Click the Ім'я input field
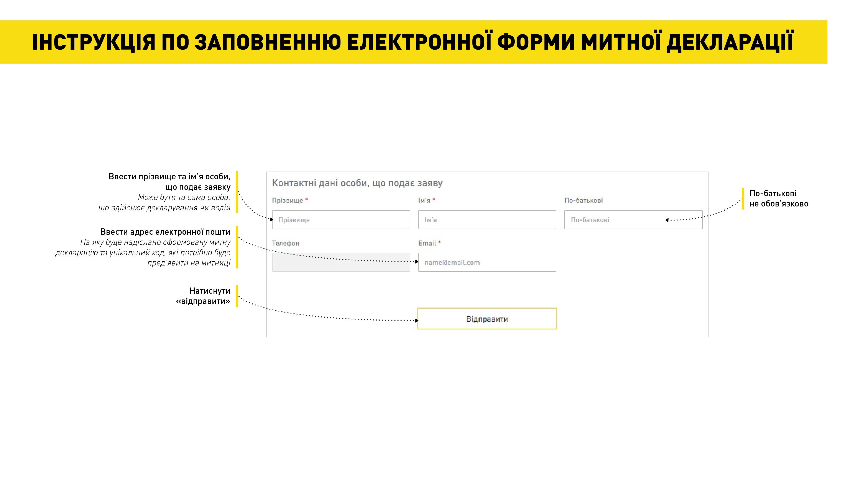 click(x=487, y=219)
